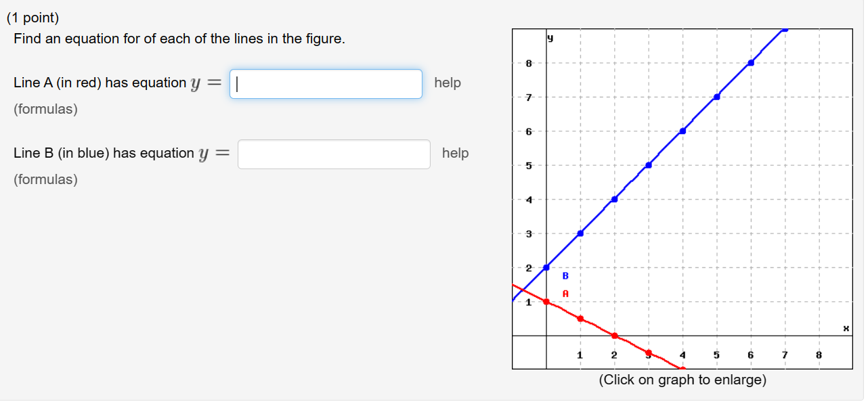Click the Line A equation input field
Viewport: 868px width, 404px height.
click(326, 84)
